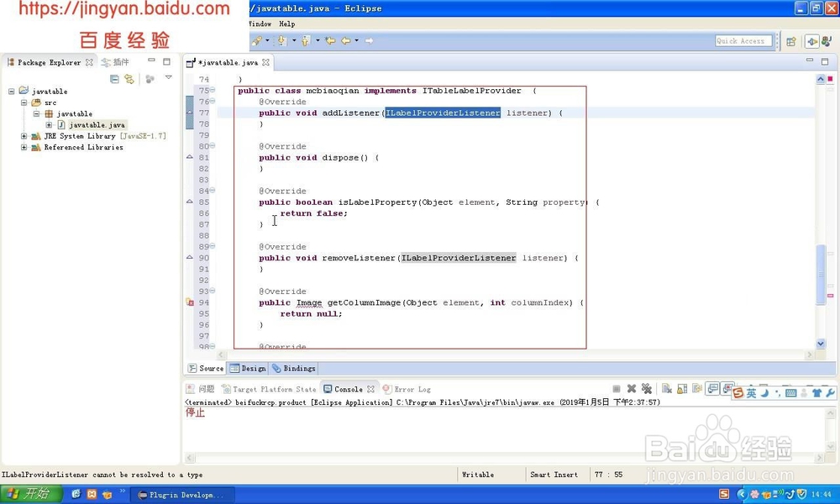Viewport: 840px width, 504px height.
Task: Click Remove All Terminated Launches icon
Action: [647, 389]
